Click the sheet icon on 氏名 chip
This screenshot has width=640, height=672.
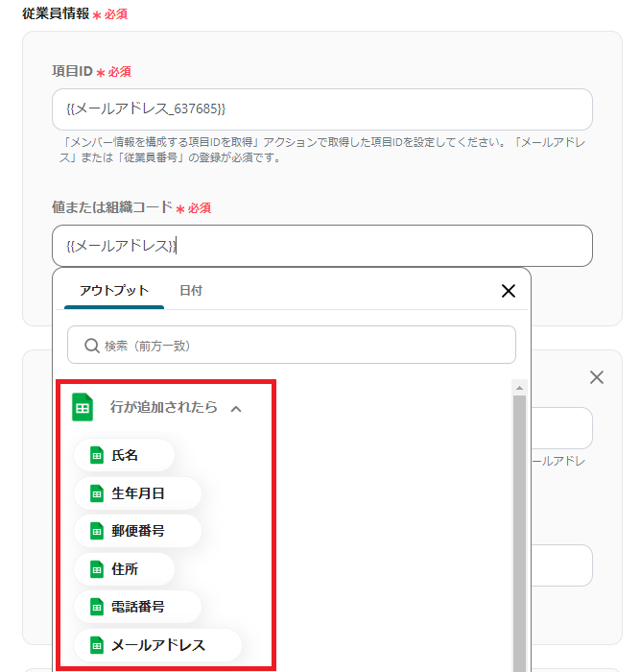click(x=96, y=455)
